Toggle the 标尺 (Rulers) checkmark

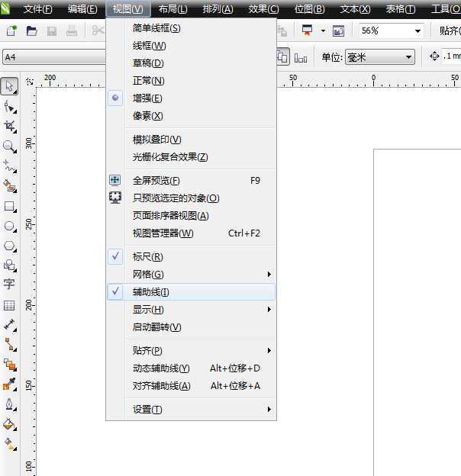click(x=147, y=257)
